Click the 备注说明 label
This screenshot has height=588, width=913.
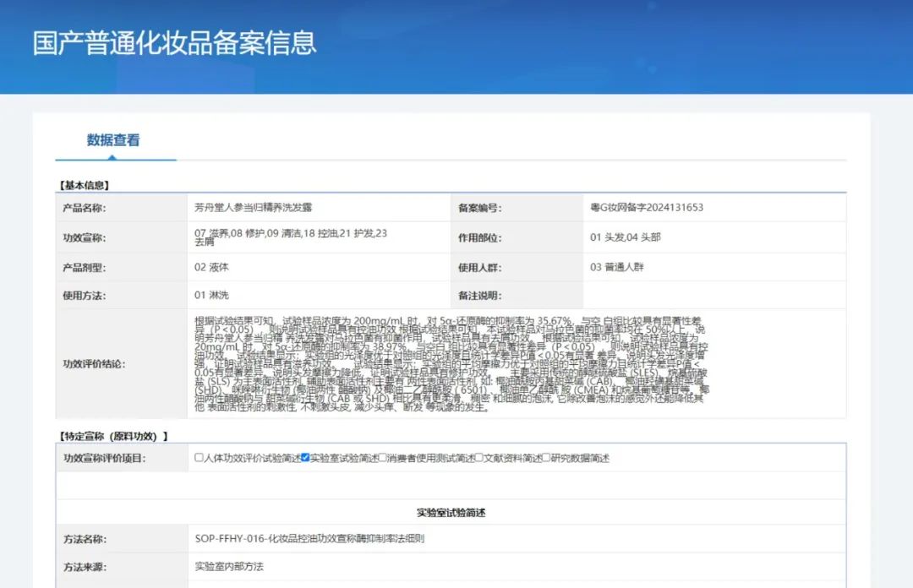pos(480,296)
